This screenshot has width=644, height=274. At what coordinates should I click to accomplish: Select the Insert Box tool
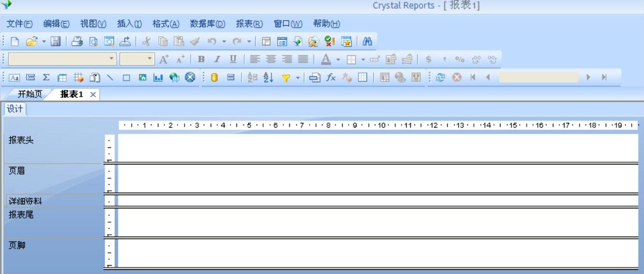point(126,78)
